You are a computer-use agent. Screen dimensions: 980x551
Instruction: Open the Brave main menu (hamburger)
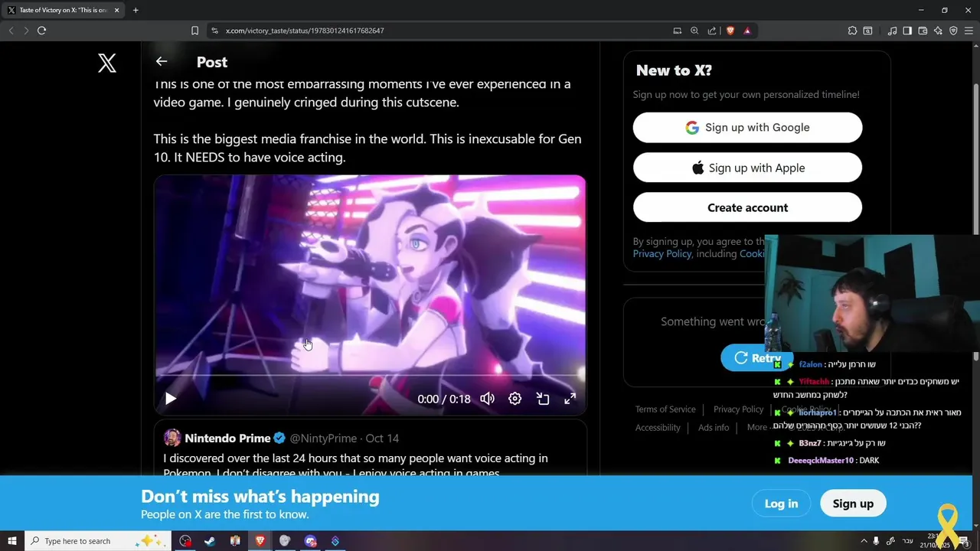pyautogui.click(x=969, y=31)
